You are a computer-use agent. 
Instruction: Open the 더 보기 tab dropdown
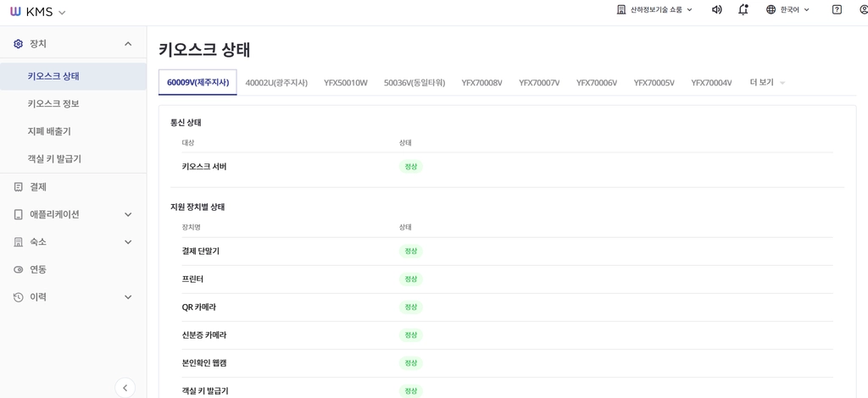coord(767,82)
